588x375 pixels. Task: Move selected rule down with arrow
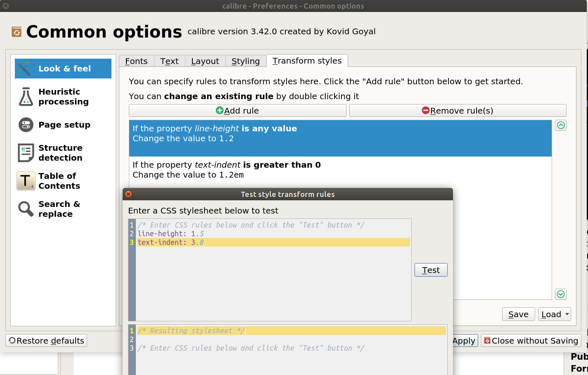[561, 294]
